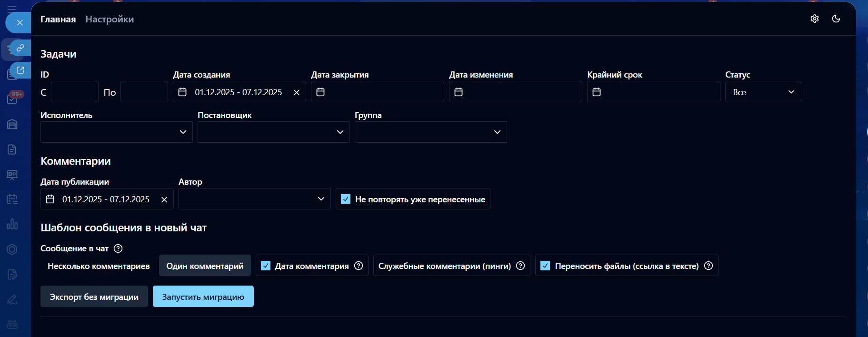Screen dimensions: 868x337
Task: Expand the Исполнитель dropdown
Action: pyautogui.click(x=116, y=132)
